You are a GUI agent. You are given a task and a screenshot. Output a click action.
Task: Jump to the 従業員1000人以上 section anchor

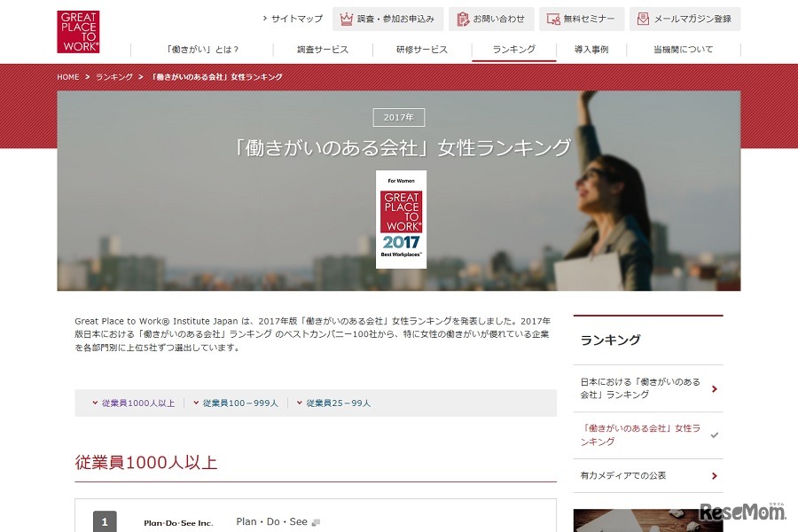[x=133, y=403]
